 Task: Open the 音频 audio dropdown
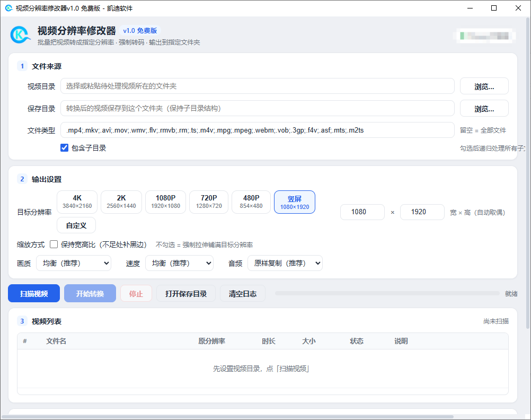(285, 263)
